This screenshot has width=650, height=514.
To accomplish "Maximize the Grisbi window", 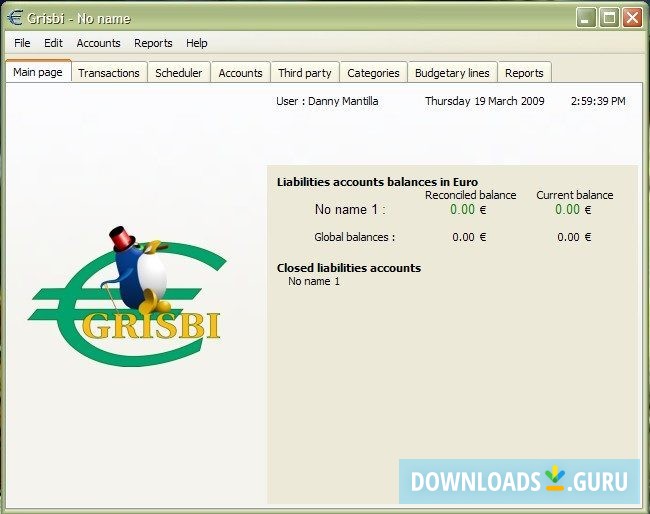I will click(609, 18).
